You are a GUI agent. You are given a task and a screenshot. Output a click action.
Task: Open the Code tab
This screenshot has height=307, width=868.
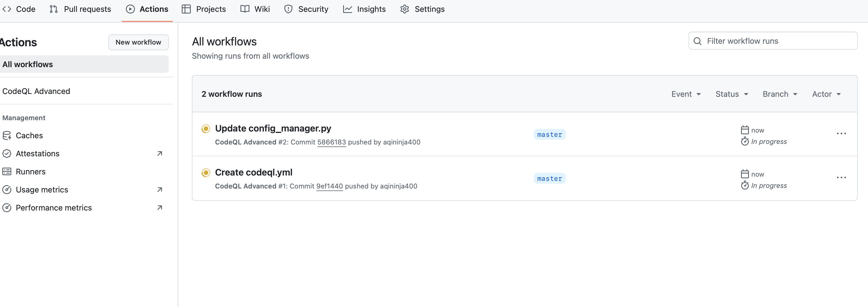19,9
